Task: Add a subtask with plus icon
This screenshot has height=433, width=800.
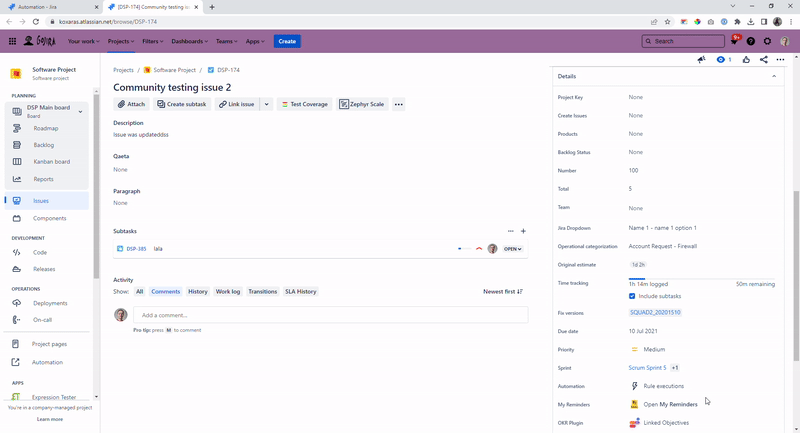Action: coord(523,231)
